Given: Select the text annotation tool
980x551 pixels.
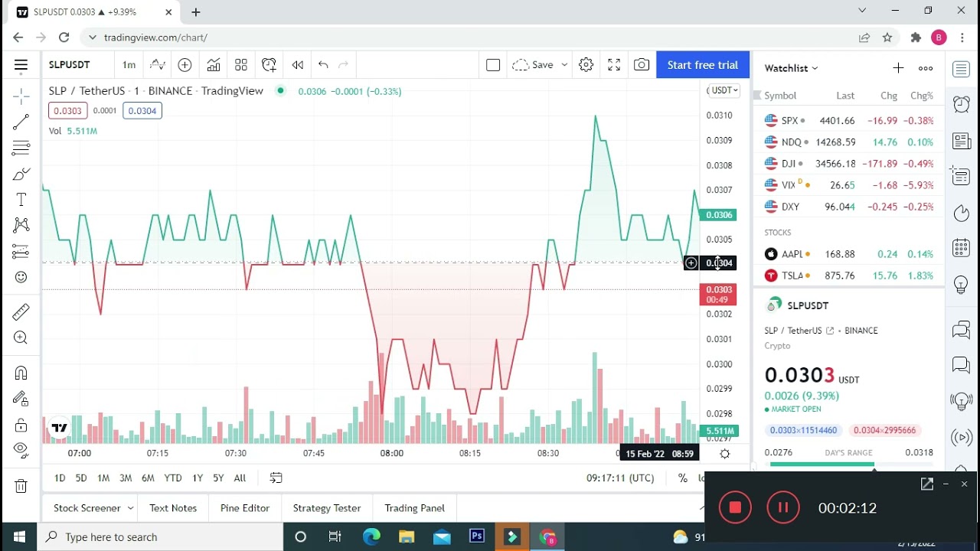Looking at the screenshot, I should pos(21,200).
